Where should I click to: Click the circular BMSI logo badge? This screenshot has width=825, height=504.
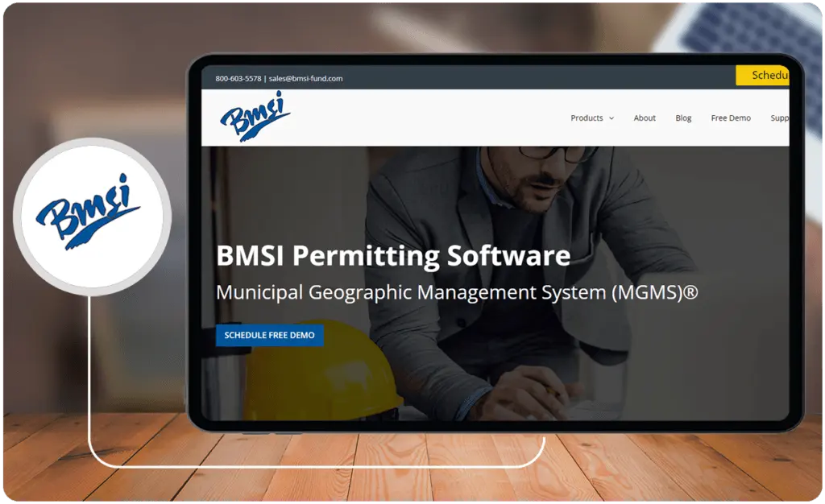(x=93, y=217)
